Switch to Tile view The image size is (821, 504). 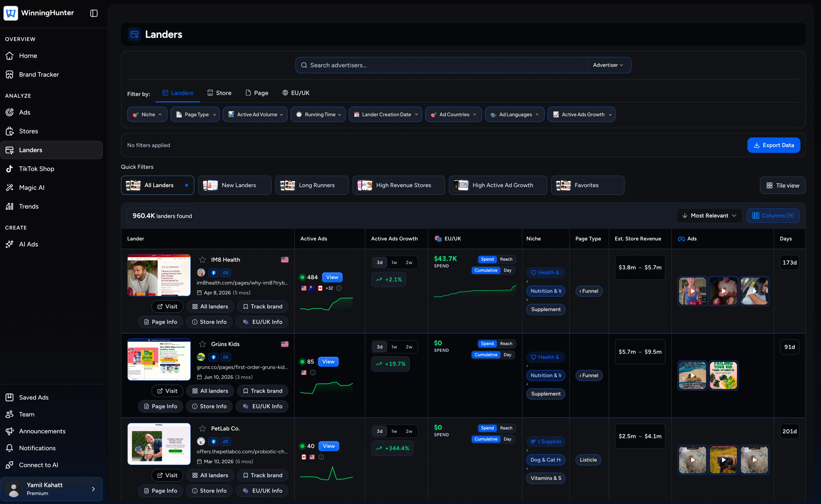tap(783, 185)
